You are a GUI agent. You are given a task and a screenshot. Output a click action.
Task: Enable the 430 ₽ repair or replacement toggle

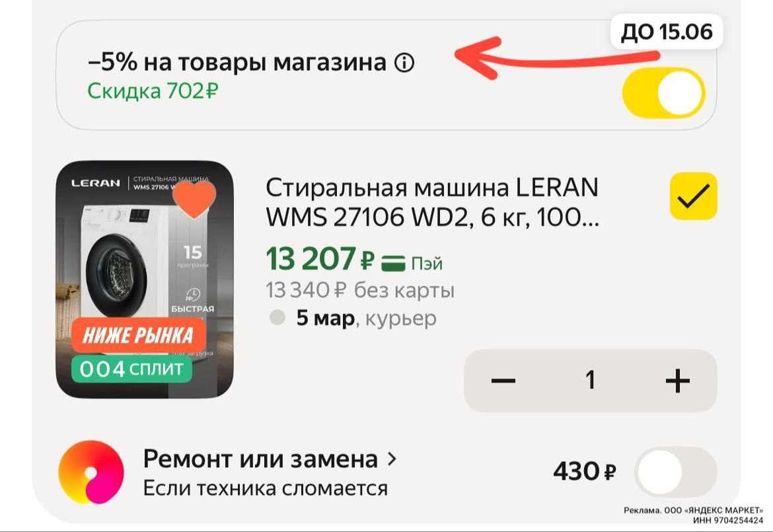[675, 472]
